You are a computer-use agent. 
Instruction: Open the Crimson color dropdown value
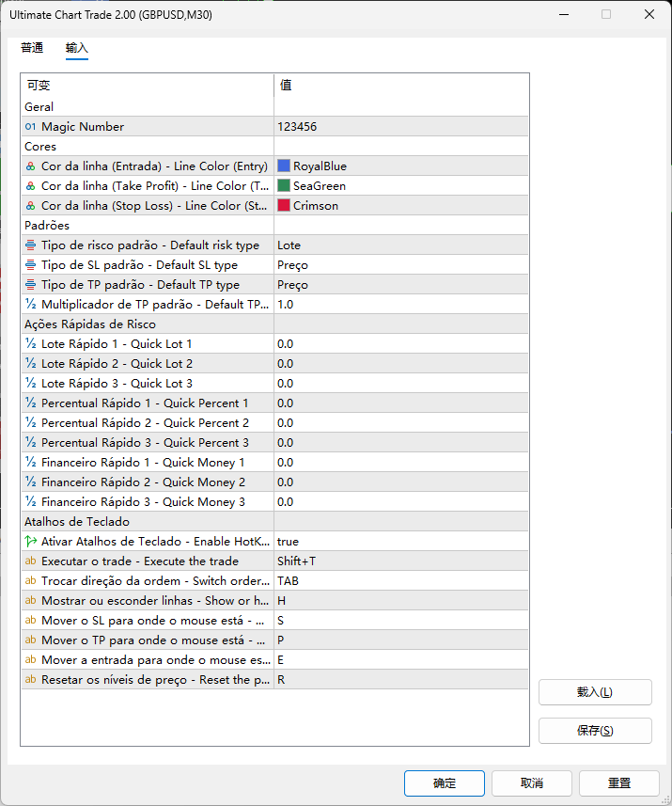click(400, 206)
